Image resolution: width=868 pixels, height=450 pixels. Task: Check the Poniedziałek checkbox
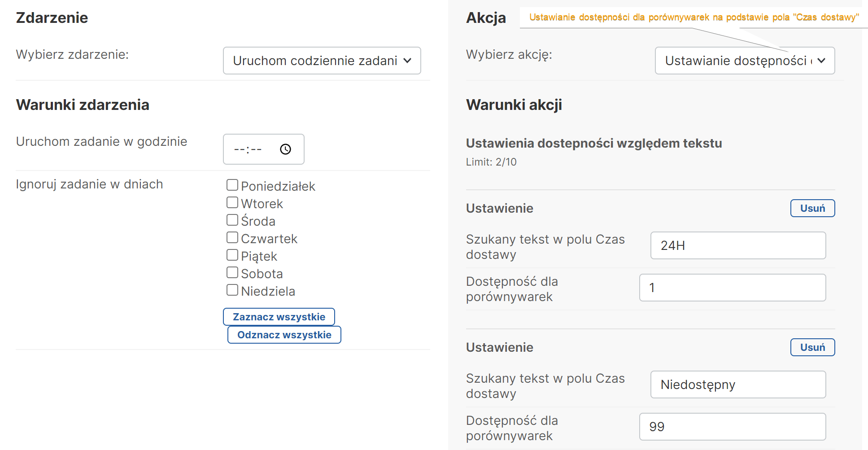(x=232, y=185)
